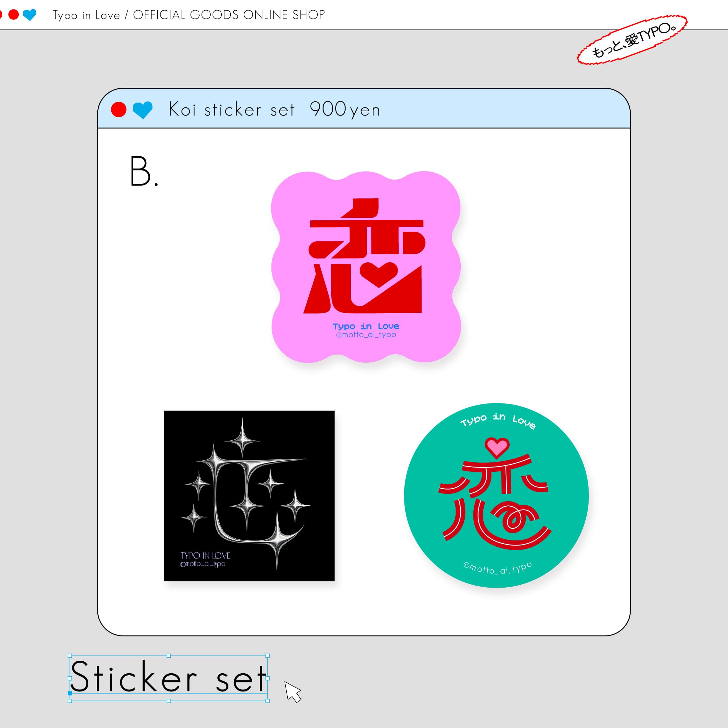Select the pink wavy Koi sticker
This screenshot has width=728, height=728.
(366, 267)
